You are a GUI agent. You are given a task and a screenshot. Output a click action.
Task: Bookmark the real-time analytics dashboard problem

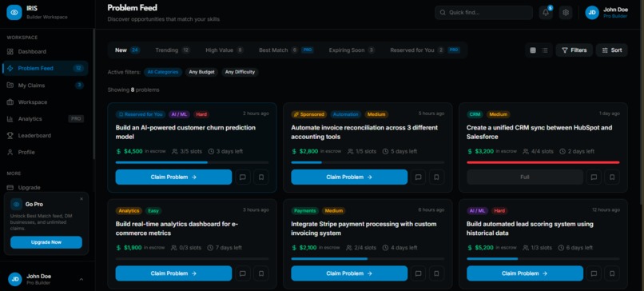pyautogui.click(x=261, y=273)
